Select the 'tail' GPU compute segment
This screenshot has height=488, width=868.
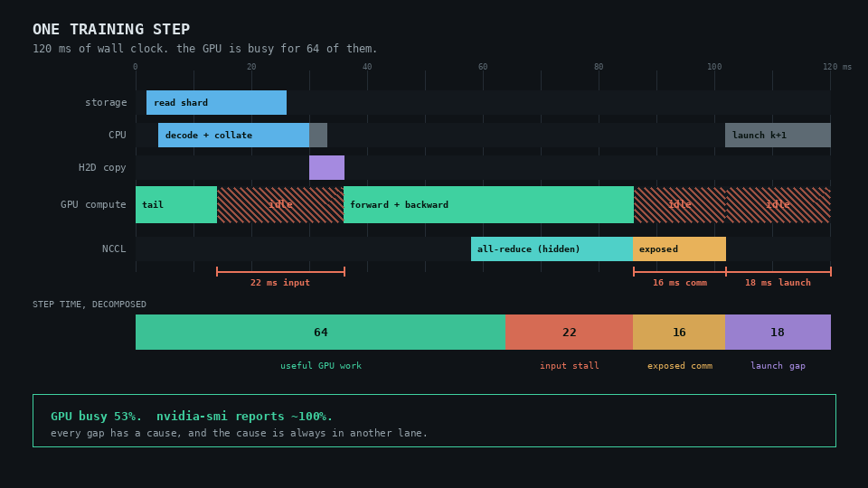pos(176,205)
